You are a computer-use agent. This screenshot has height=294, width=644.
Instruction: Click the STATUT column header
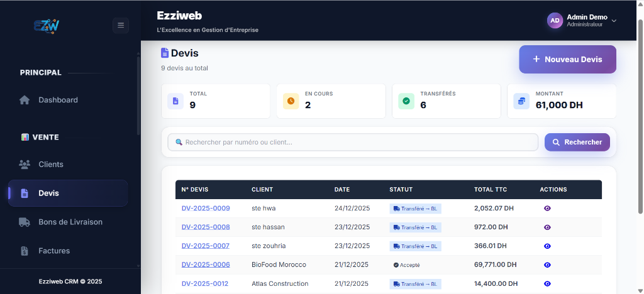coord(401,190)
